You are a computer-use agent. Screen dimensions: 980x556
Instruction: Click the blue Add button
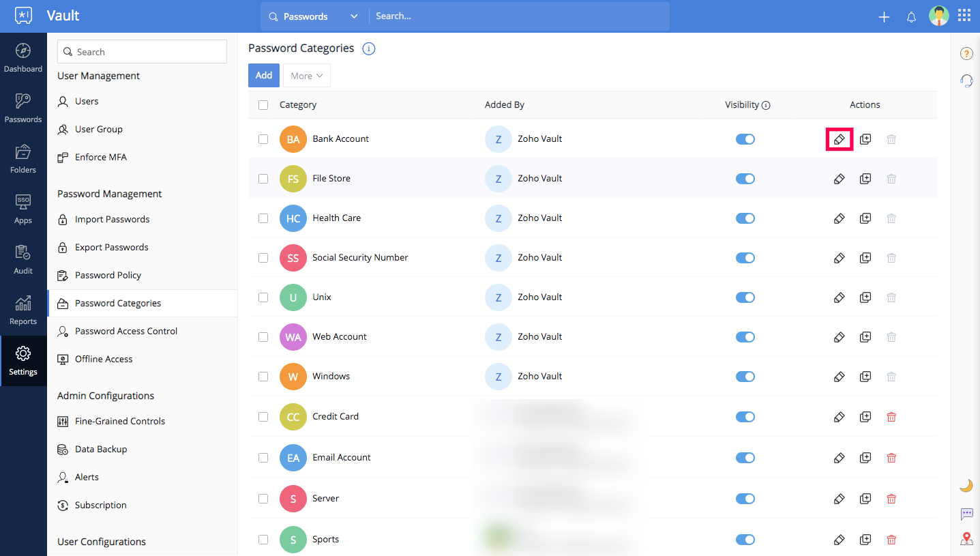tap(264, 76)
